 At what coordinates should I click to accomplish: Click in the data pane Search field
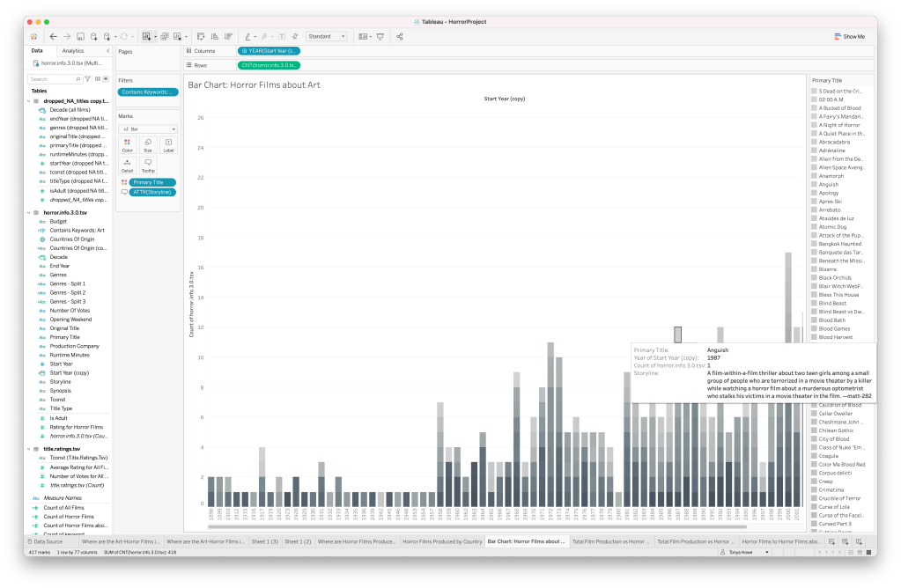click(x=55, y=79)
